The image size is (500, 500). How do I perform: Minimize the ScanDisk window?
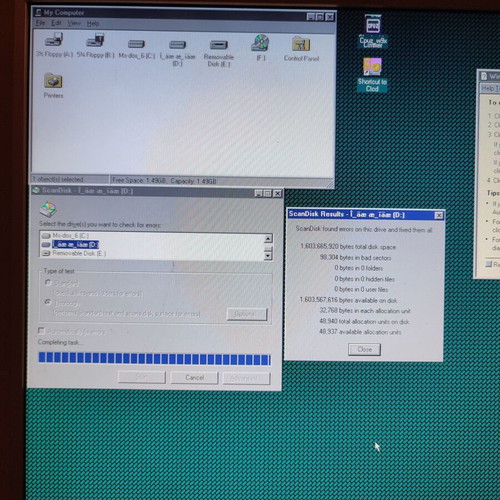coord(258,193)
